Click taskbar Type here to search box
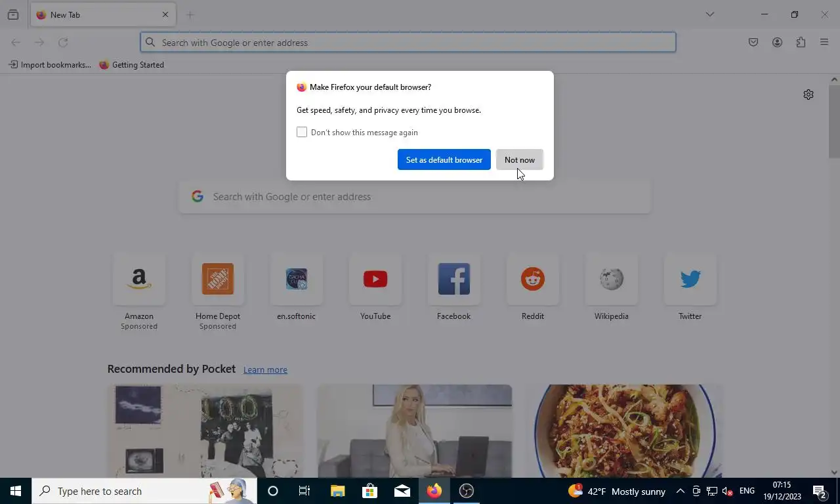Viewport: 840px width, 504px height. (144, 491)
